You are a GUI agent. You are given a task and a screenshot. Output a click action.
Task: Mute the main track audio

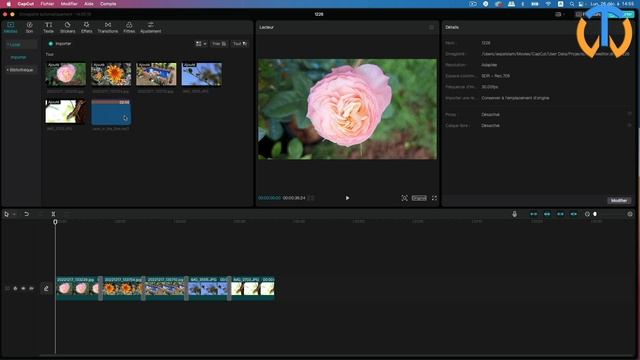click(x=31, y=288)
